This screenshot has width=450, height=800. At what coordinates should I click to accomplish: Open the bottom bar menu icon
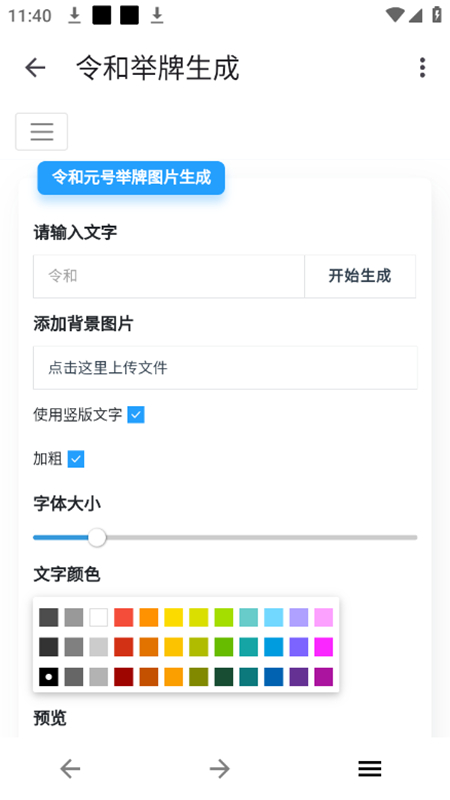tap(369, 768)
